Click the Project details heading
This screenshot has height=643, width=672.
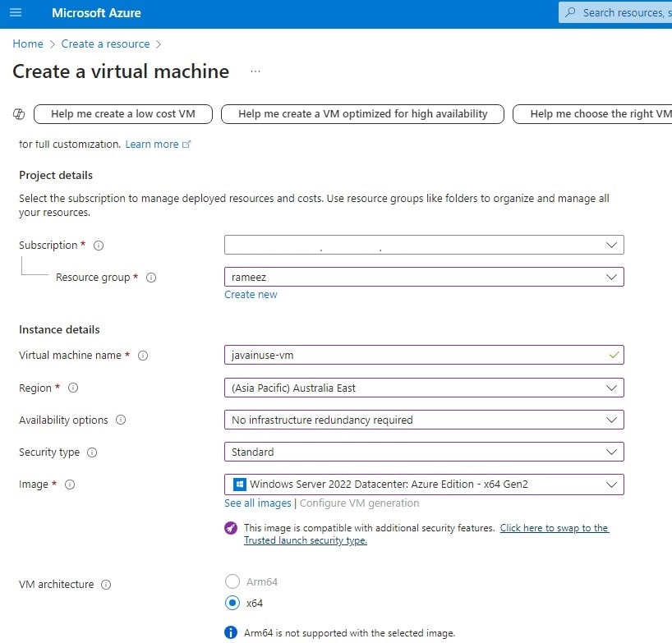[56, 175]
